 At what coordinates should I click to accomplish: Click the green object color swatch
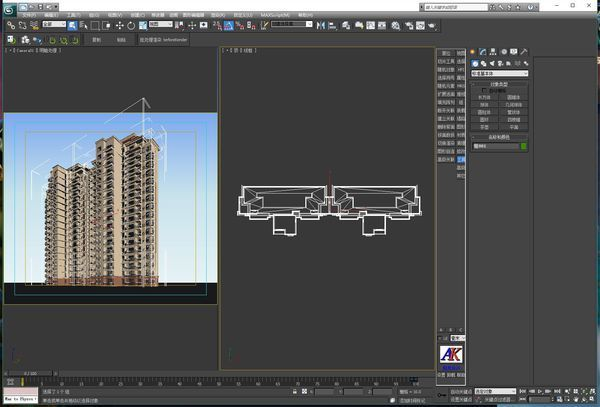pos(524,146)
